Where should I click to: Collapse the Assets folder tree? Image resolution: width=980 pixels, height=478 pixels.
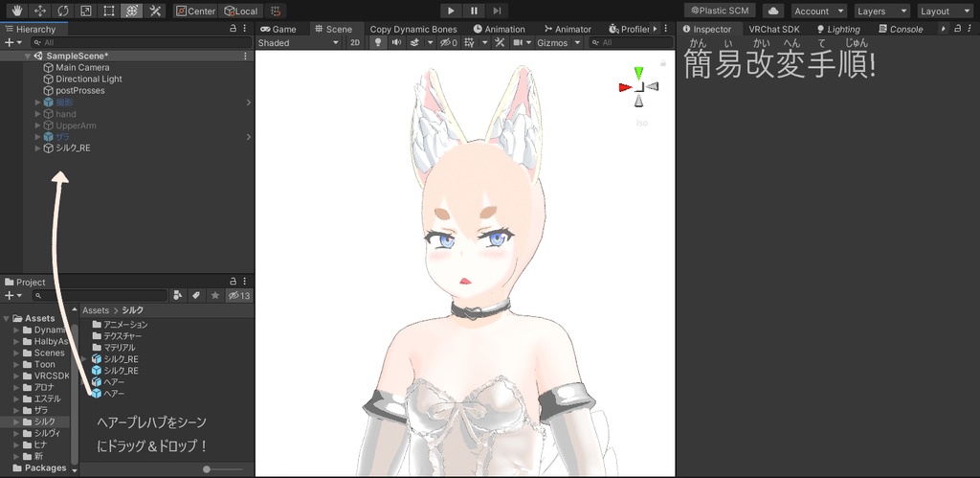pos(7,318)
